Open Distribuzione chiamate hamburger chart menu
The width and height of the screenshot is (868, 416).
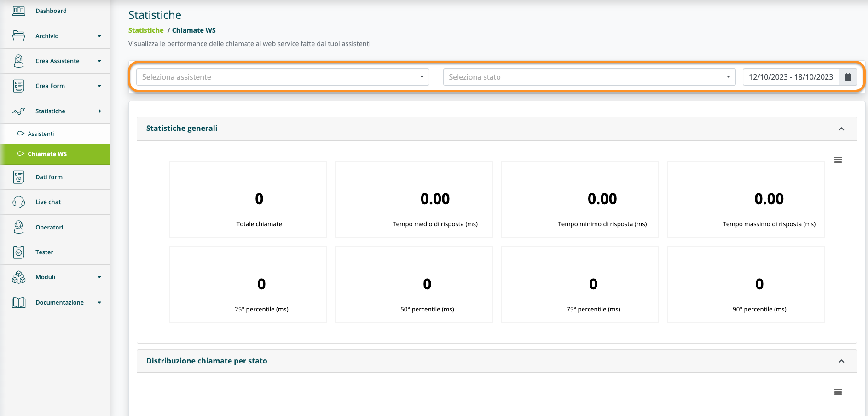(838, 392)
